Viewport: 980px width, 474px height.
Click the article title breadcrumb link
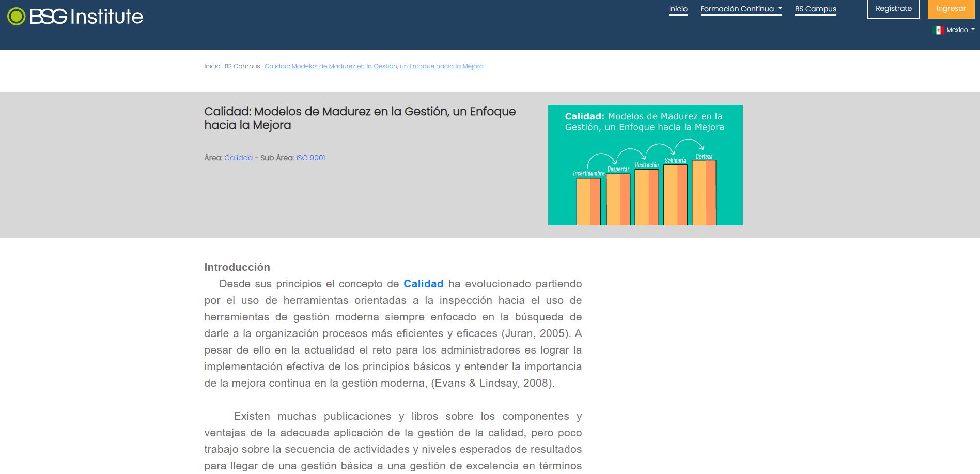374,66
